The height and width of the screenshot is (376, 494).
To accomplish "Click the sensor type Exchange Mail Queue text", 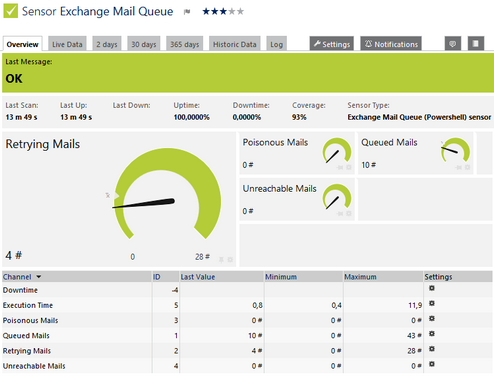I will (419, 117).
